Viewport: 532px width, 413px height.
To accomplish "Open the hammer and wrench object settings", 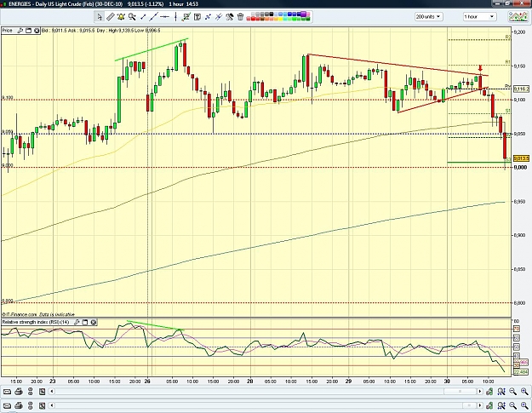I will click(x=230, y=17).
